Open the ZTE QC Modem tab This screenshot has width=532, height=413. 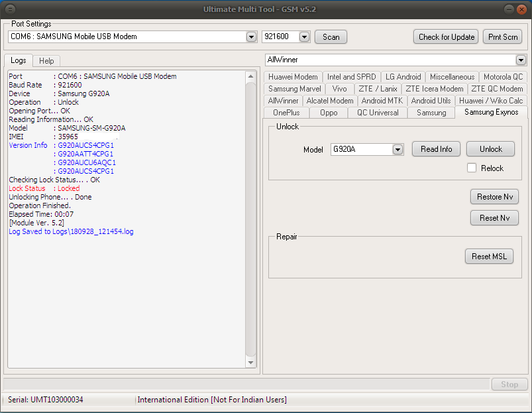click(x=497, y=89)
